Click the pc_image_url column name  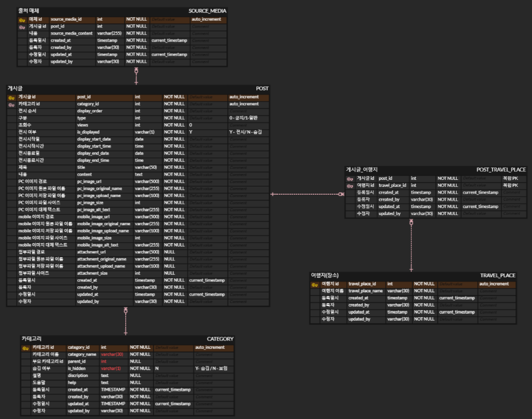click(x=89, y=182)
